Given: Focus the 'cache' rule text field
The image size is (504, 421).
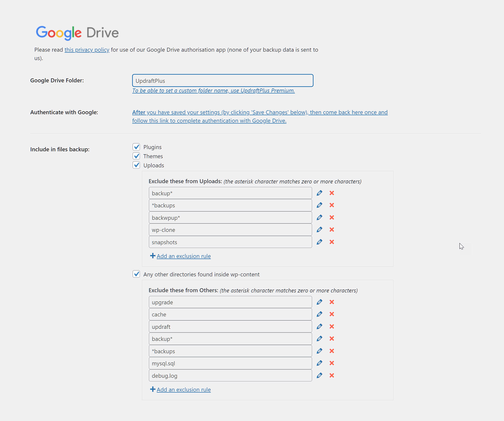Looking at the screenshot, I should (x=230, y=314).
